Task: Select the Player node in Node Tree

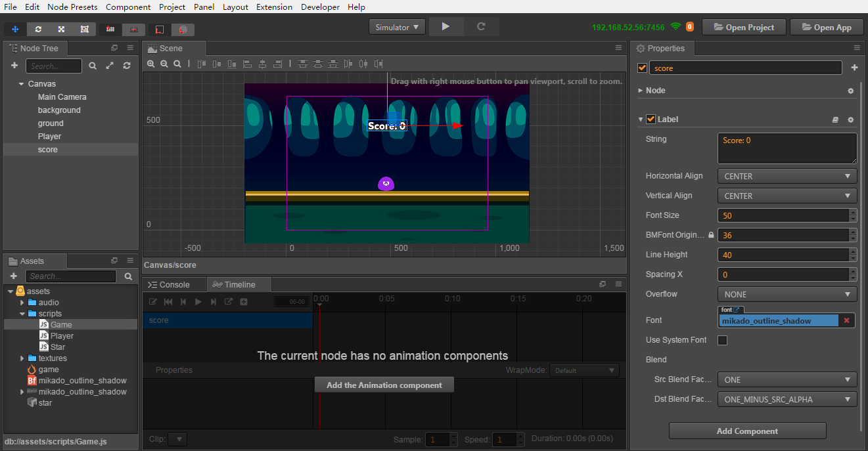Action: coord(49,137)
